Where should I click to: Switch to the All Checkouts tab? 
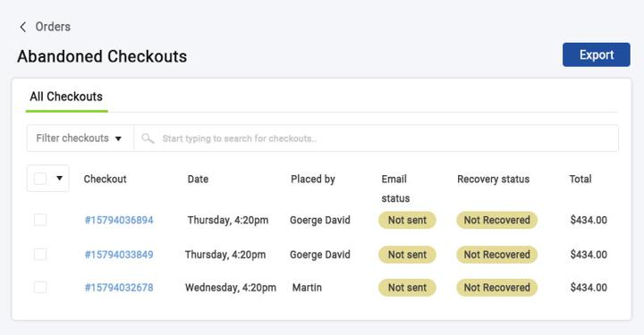tap(66, 96)
